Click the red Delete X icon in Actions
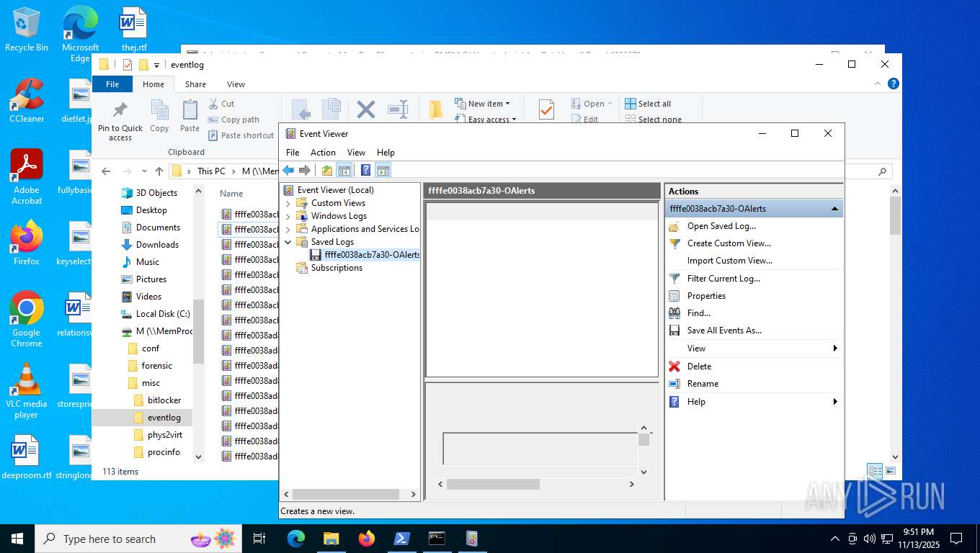This screenshot has height=553, width=980. coord(674,367)
